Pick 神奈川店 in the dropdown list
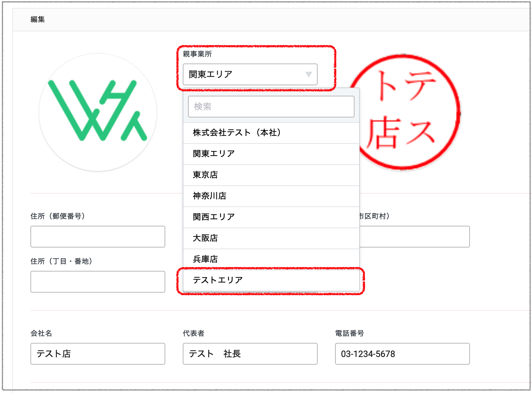Viewport: 532px width, 393px height. (271, 196)
